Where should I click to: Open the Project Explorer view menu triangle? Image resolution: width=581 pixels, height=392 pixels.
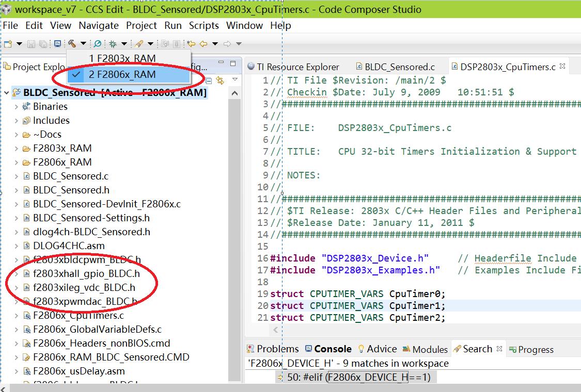point(235,79)
